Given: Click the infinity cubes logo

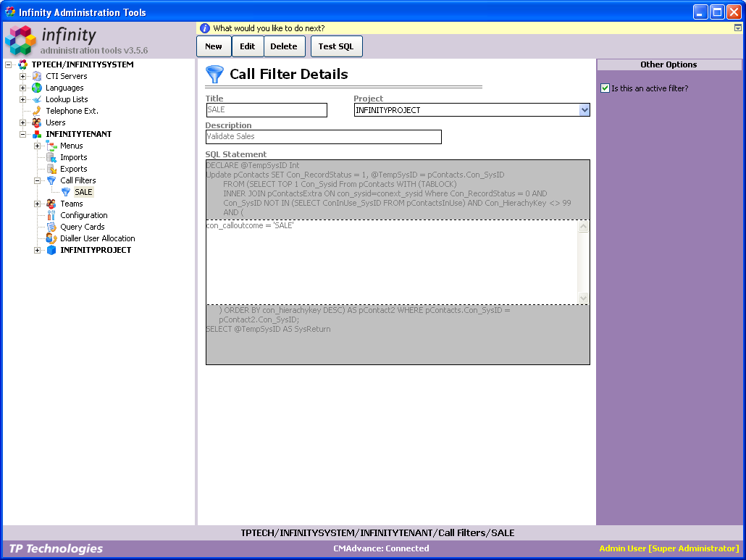Looking at the screenshot, I should (20, 41).
